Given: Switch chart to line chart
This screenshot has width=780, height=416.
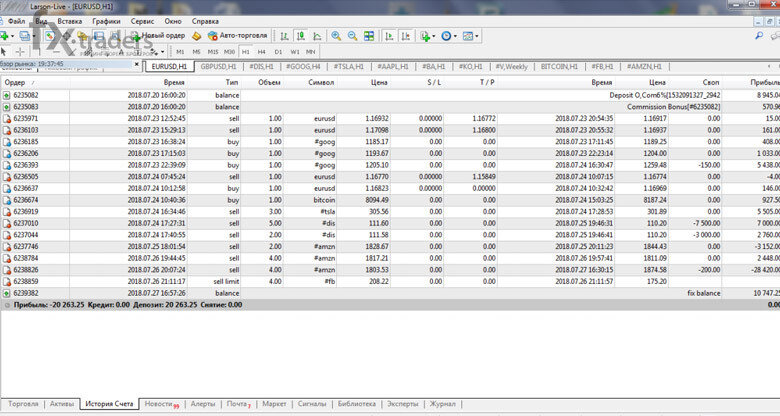Looking at the screenshot, I should click(317, 36).
